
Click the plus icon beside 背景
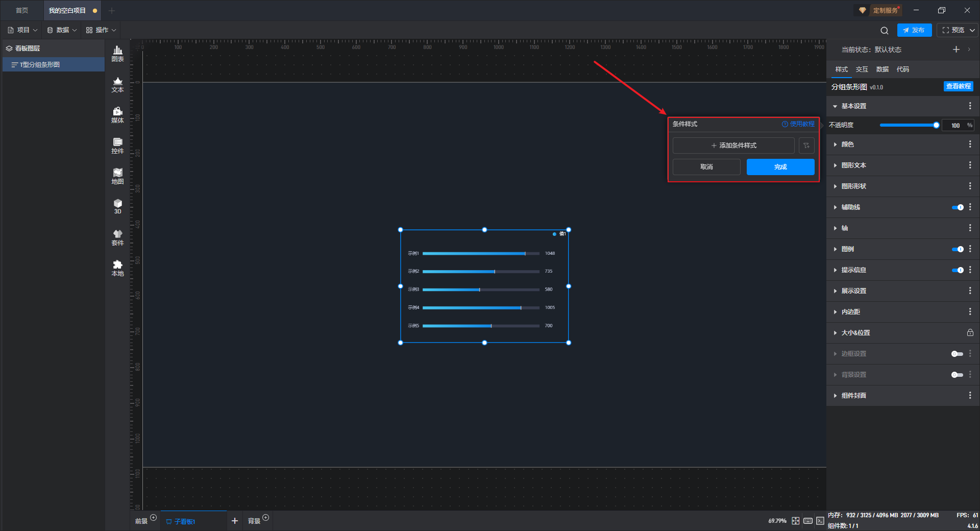(265, 518)
